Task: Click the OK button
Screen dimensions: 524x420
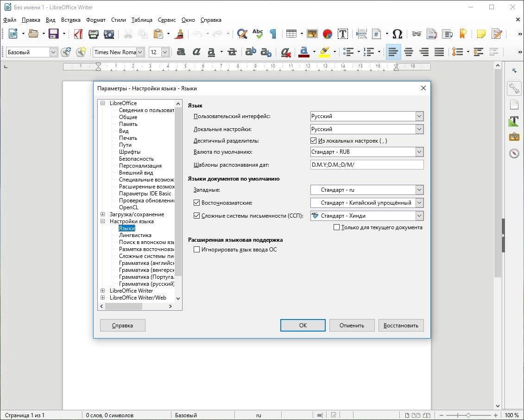Action: click(x=303, y=326)
